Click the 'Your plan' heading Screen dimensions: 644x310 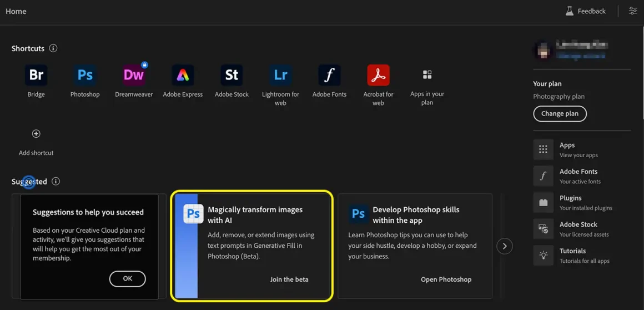pyautogui.click(x=547, y=84)
